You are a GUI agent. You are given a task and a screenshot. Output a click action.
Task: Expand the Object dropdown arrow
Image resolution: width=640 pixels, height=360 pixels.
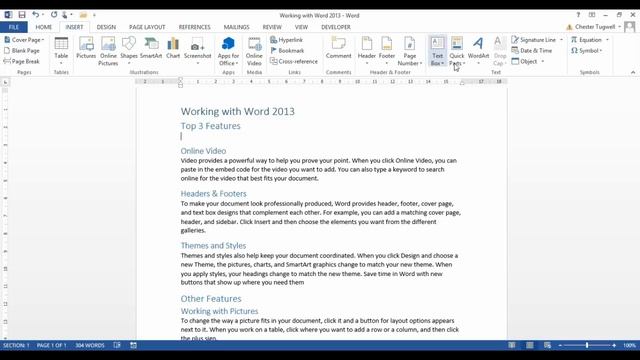pyautogui.click(x=543, y=61)
